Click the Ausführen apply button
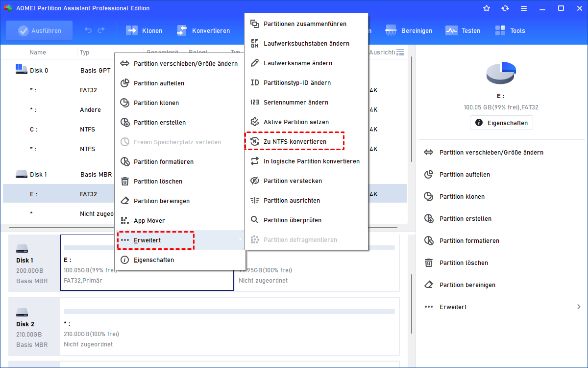This screenshot has width=588, height=368. [x=39, y=30]
